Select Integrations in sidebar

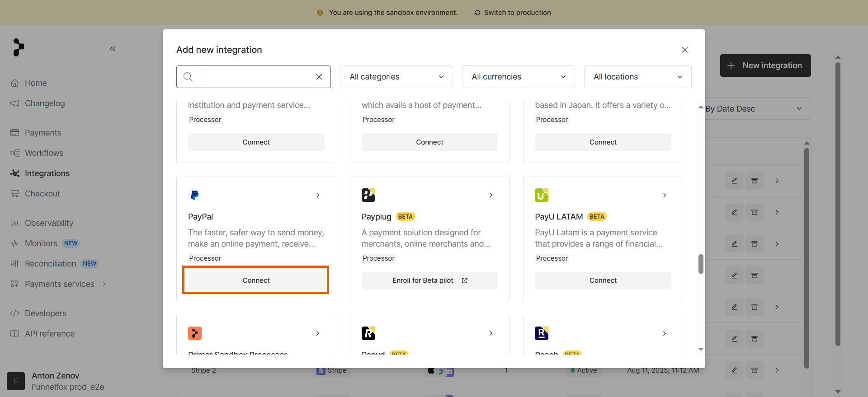47,173
